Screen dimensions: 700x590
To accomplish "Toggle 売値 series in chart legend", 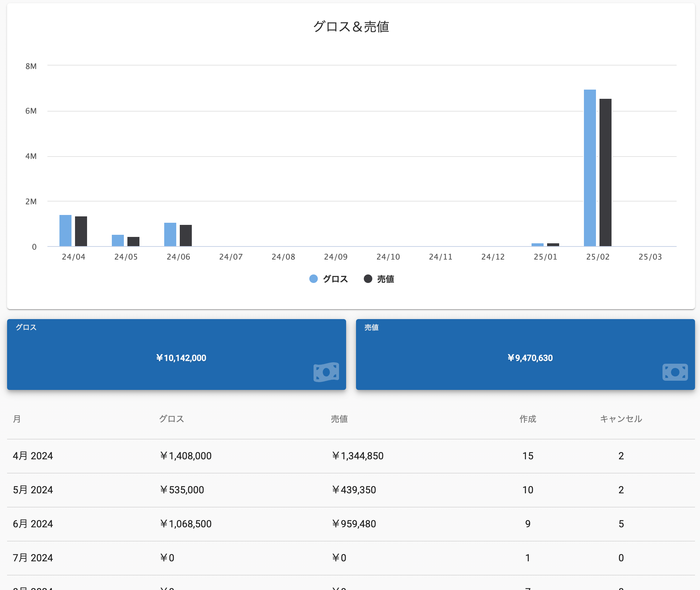I will (385, 279).
